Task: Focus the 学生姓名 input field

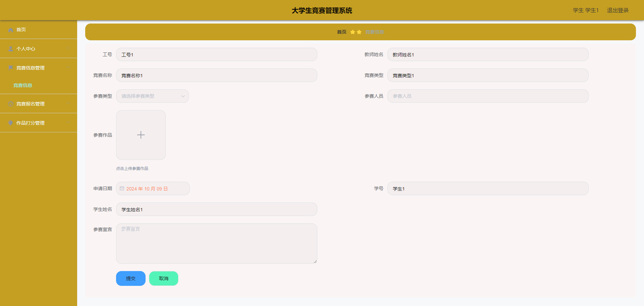Action: click(x=217, y=209)
